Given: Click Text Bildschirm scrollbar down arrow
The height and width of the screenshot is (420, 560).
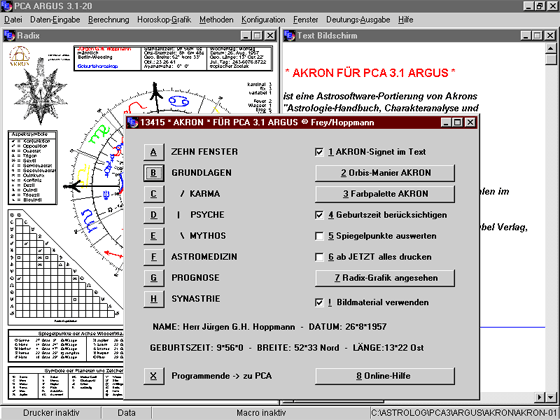Looking at the screenshot, I should 551,397.
